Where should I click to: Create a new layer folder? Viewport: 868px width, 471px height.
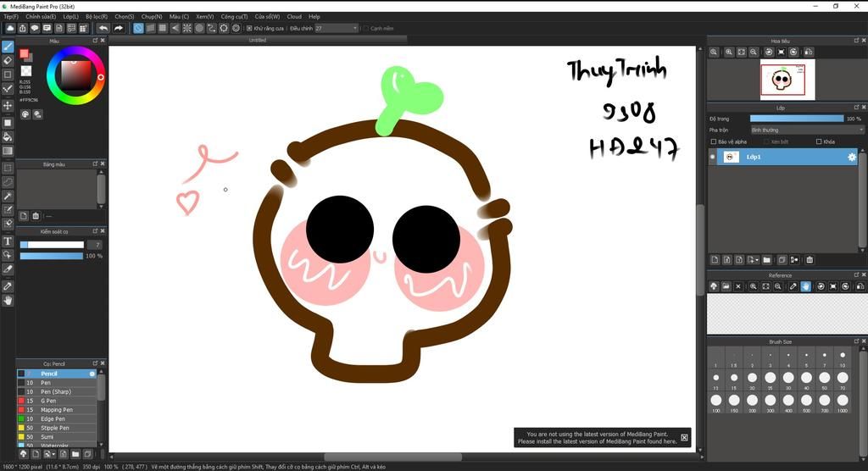pos(766,259)
